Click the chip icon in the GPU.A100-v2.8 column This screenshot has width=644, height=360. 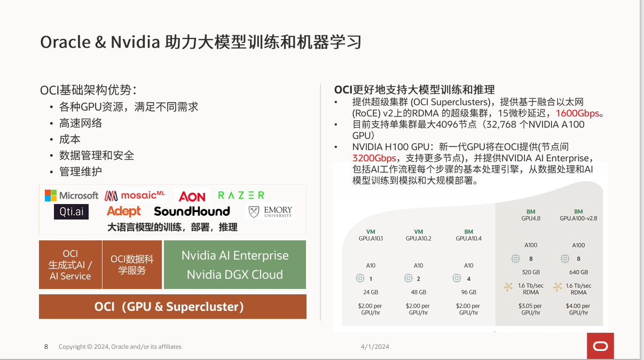click(564, 259)
